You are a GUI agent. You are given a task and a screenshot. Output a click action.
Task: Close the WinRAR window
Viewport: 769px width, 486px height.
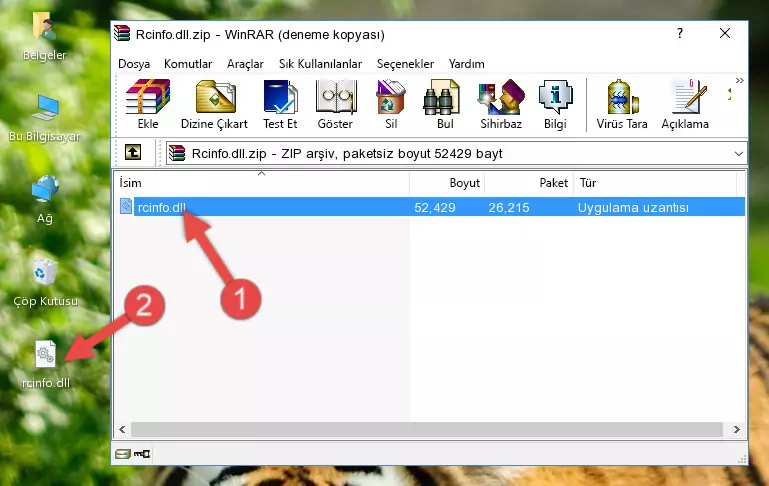pyautogui.click(x=725, y=33)
